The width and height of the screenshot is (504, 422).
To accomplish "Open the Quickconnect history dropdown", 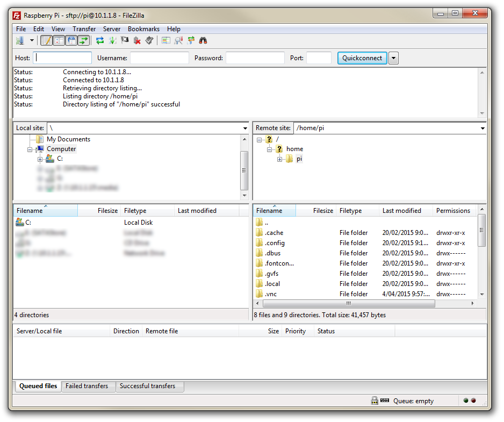I will [x=393, y=58].
